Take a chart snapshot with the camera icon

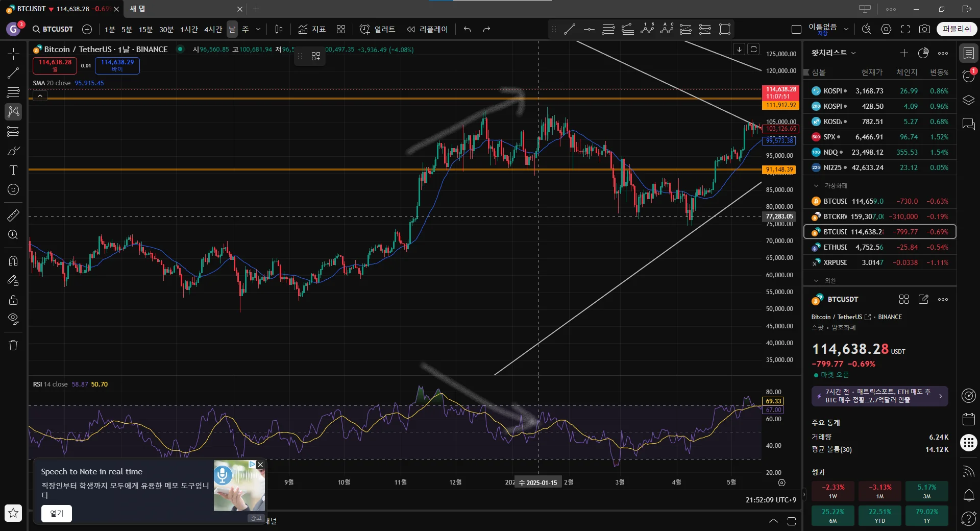(924, 30)
